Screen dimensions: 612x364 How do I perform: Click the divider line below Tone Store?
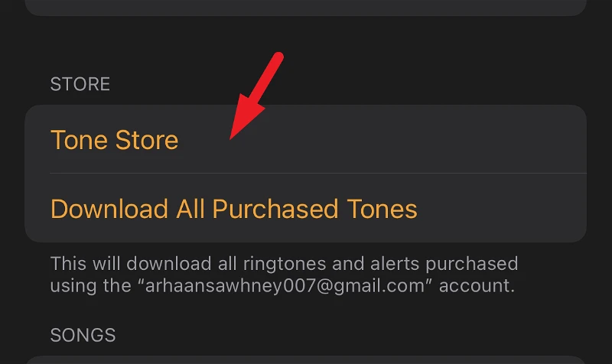pos(318,173)
